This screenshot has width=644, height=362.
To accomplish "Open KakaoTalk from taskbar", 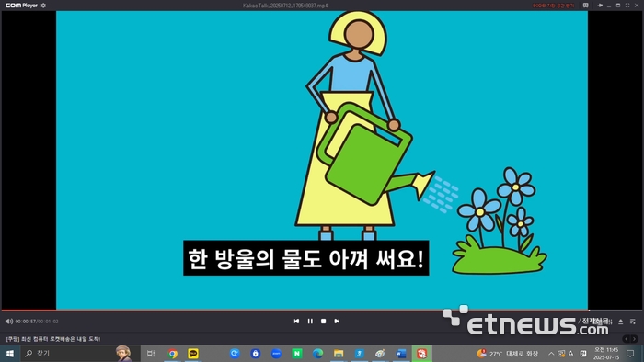I will pos(193,354).
